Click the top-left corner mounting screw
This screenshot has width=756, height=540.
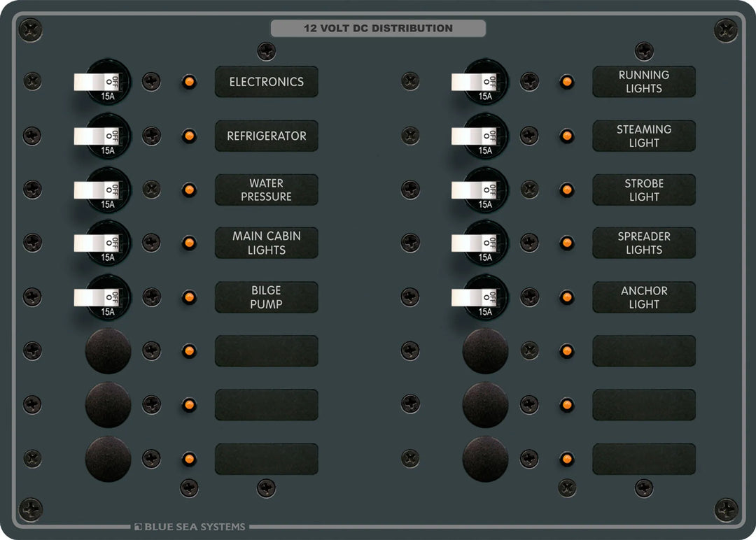(30, 30)
